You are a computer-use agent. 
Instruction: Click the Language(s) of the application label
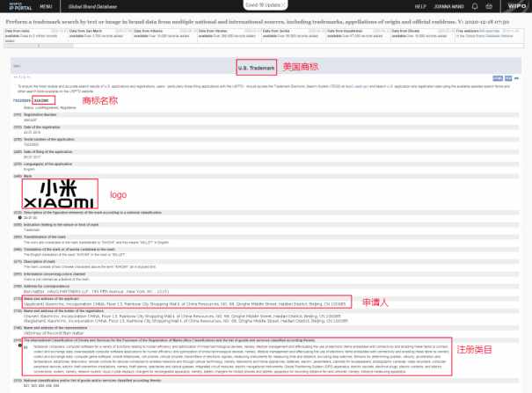[x=47, y=164]
